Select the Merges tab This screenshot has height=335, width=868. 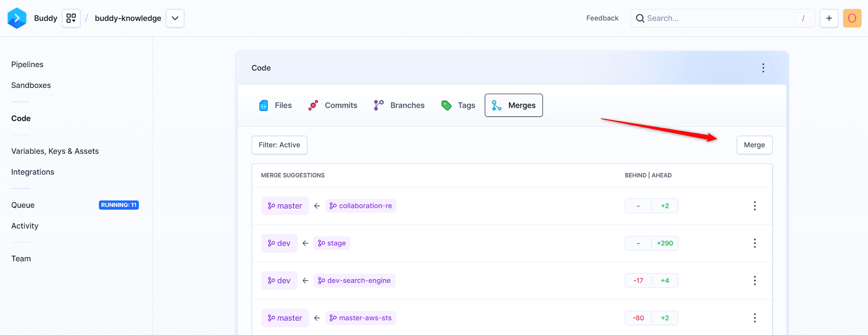coord(514,105)
